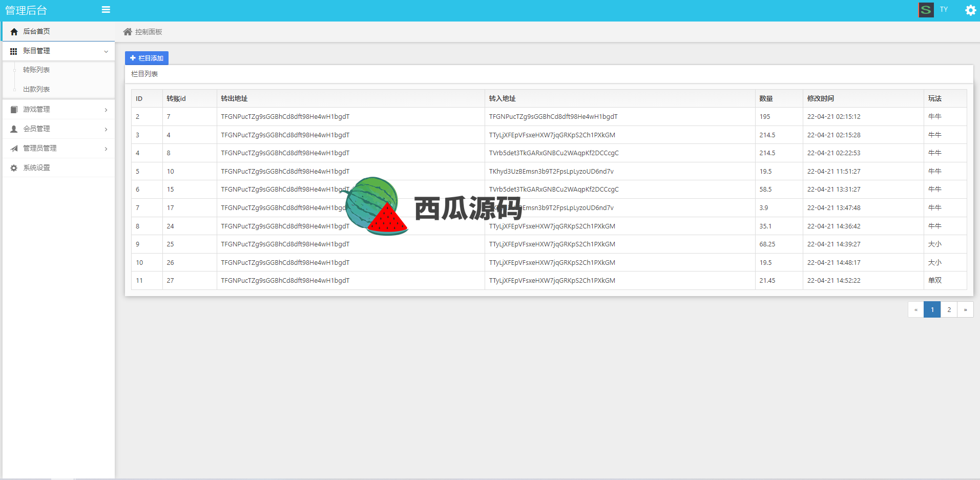Click the person icon beside 会员管理

tap(14, 129)
